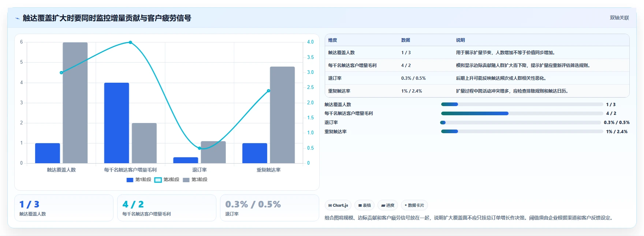
Task: Open the 0.3% / 0.5% 退订率 card
Action: pos(269,208)
